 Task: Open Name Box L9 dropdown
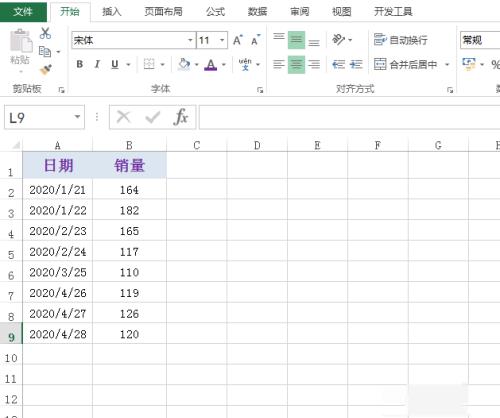[77, 117]
